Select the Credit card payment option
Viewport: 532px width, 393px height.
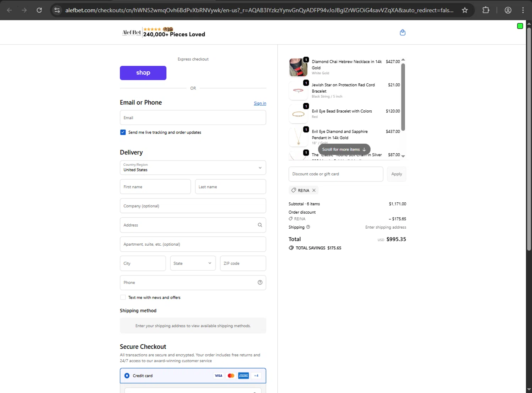coord(127,376)
